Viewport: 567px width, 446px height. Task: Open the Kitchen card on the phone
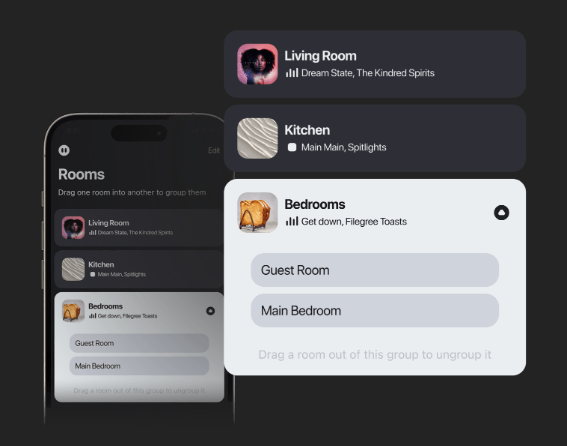point(139,269)
